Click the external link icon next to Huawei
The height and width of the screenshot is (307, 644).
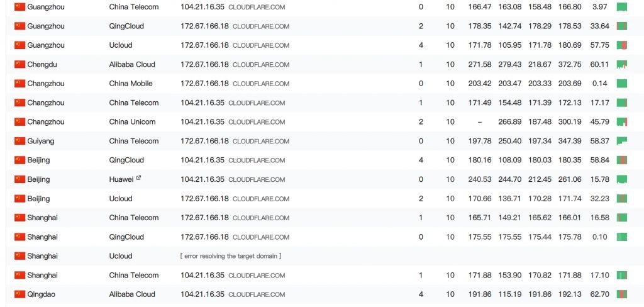pos(138,178)
